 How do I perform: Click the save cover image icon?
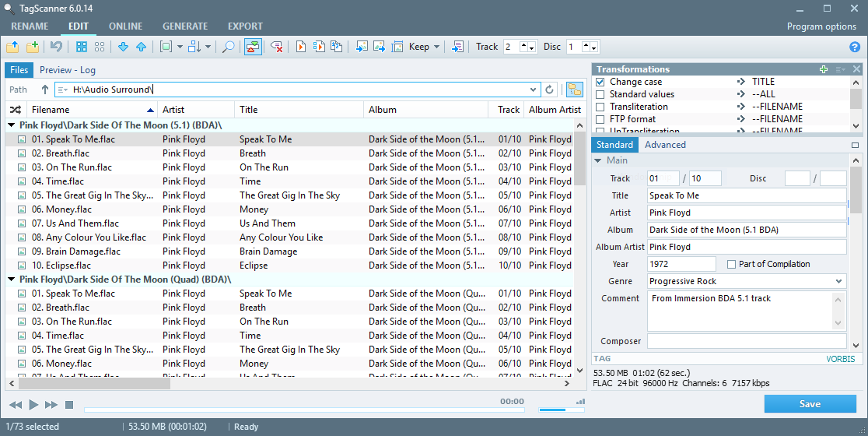380,47
